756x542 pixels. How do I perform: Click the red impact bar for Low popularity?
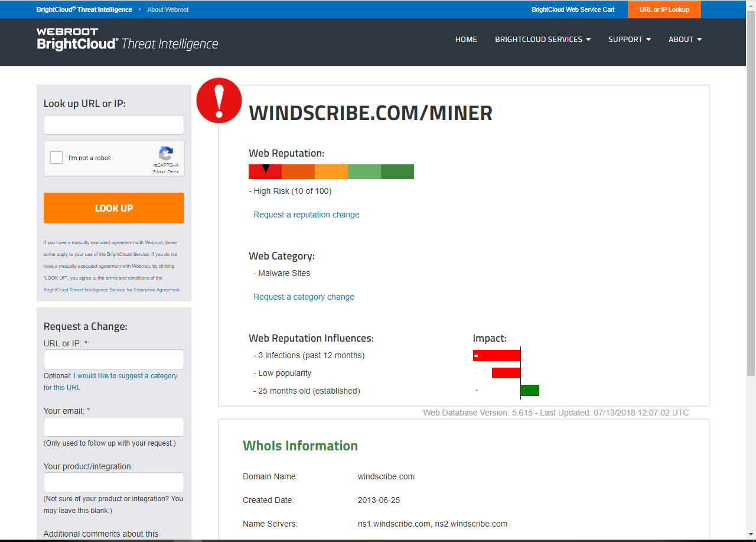pyautogui.click(x=506, y=373)
